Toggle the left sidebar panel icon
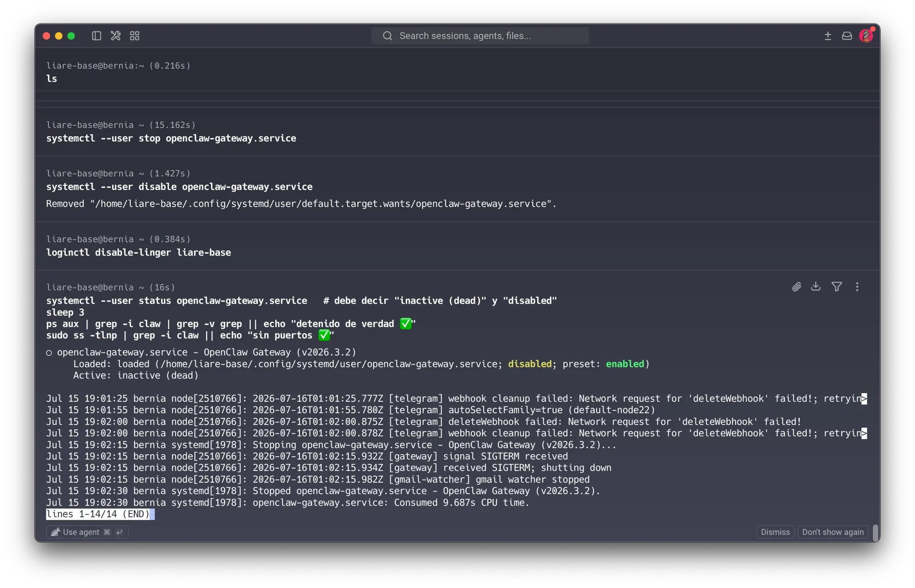 point(96,36)
